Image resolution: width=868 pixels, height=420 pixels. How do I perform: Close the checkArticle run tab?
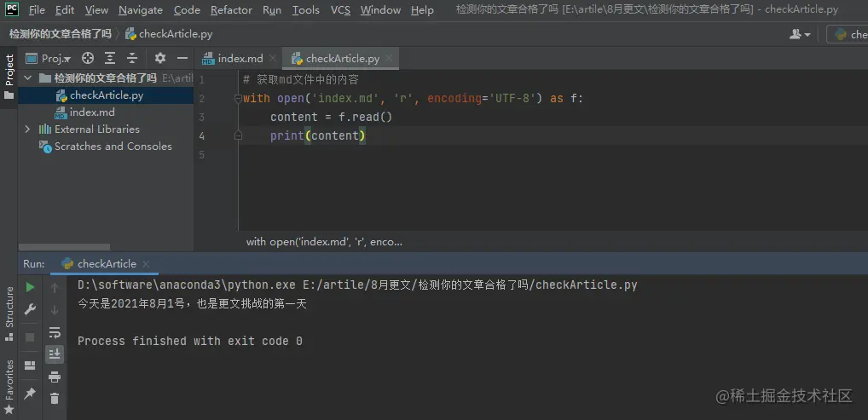146,264
